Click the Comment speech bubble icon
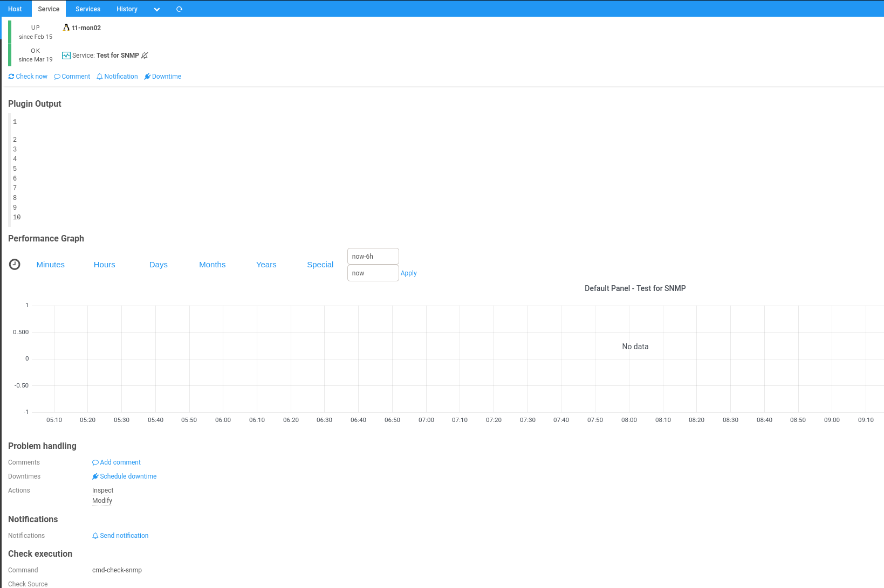 pos(56,76)
